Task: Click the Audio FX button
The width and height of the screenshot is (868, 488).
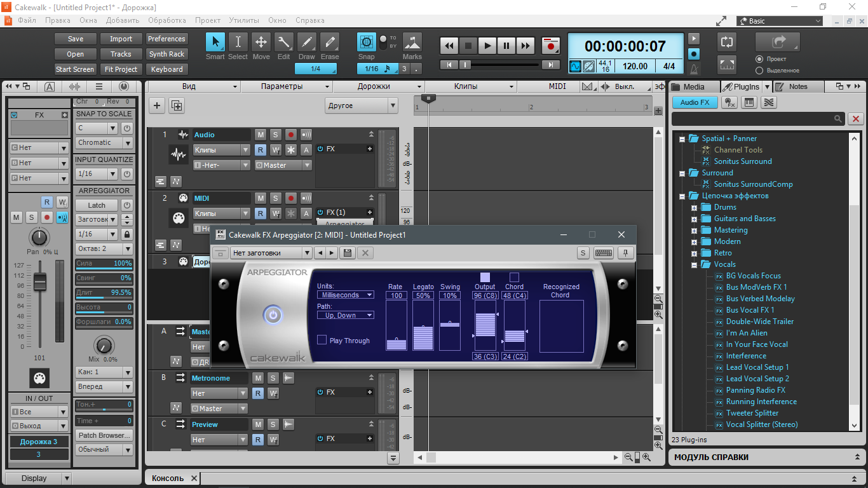Action: click(x=695, y=102)
